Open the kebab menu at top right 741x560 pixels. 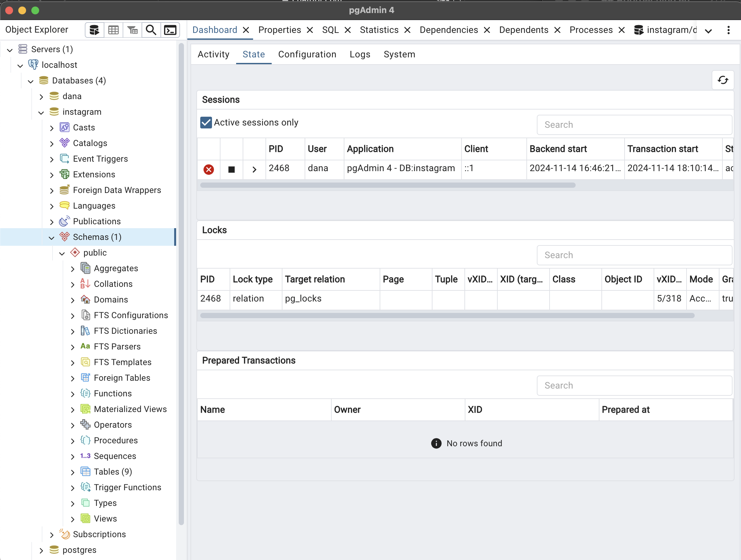pyautogui.click(x=729, y=30)
